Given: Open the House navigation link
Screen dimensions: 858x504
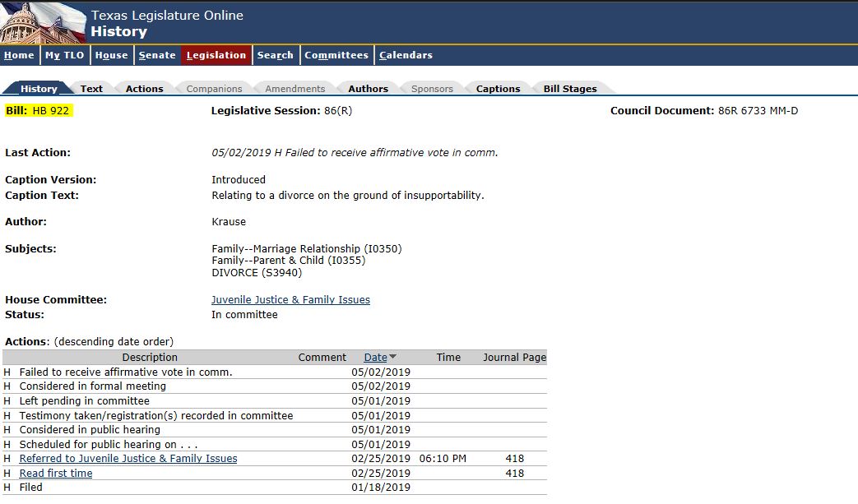Looking at the screenshot, I should pyautogui.click(x=111, y=55).
